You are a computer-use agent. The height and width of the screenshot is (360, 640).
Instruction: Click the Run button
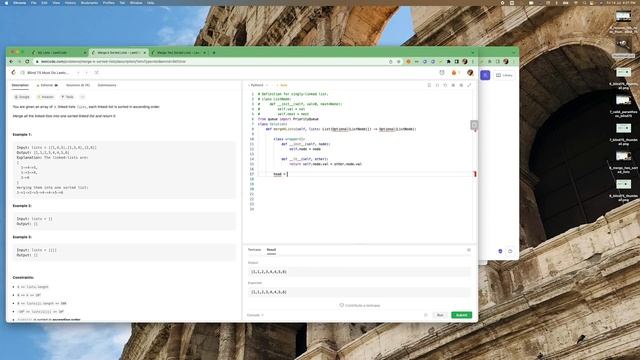click(x=440, y=315)
